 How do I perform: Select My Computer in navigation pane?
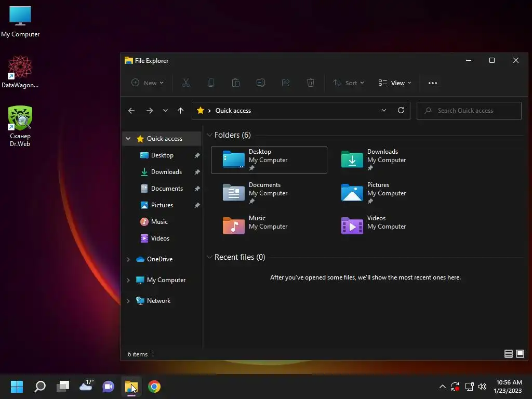point(166,280)
